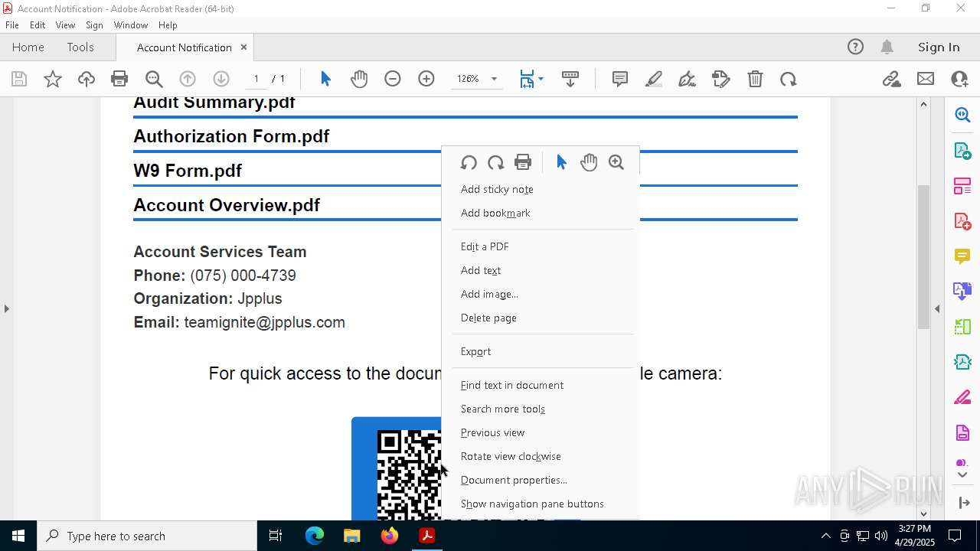Click the Windows Start button
This screenshot has width=980, height=551.
[18, 536]
